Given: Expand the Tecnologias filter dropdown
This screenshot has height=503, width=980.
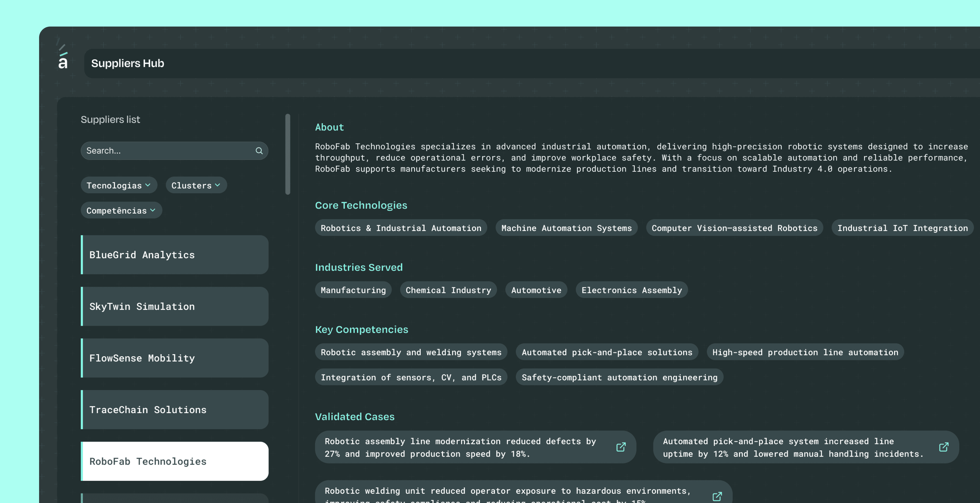Looking at the screenshot, I should click(x=119, y=185).
